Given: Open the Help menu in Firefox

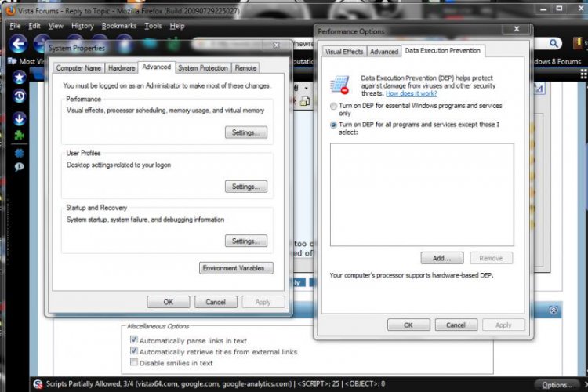Looking at the screenshot, I should 177,26.
